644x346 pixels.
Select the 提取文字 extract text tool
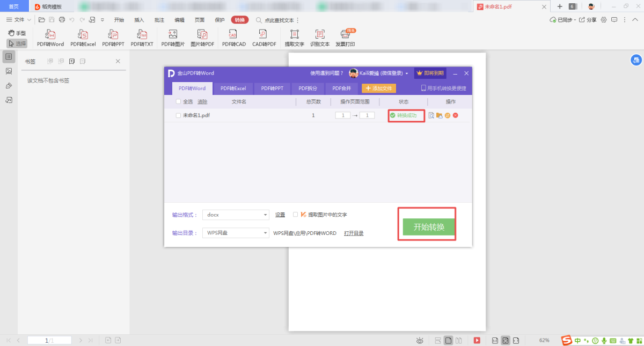(x=294, y=38)
